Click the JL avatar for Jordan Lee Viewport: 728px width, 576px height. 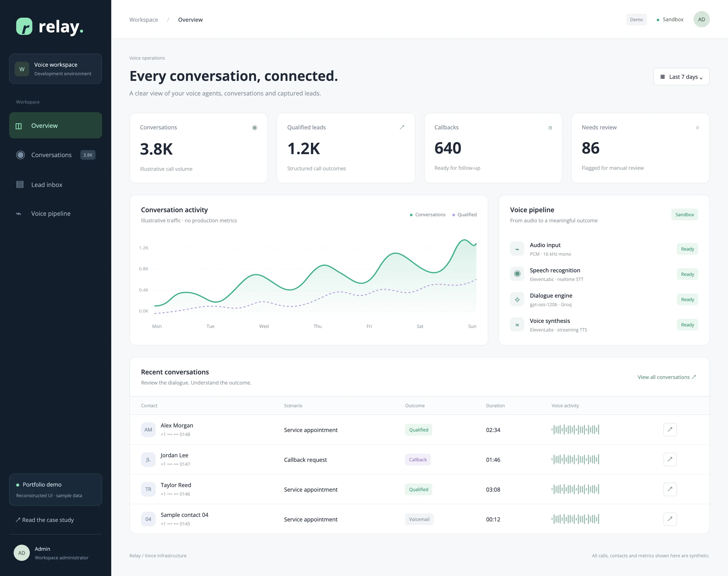click(x=148, y=459)
